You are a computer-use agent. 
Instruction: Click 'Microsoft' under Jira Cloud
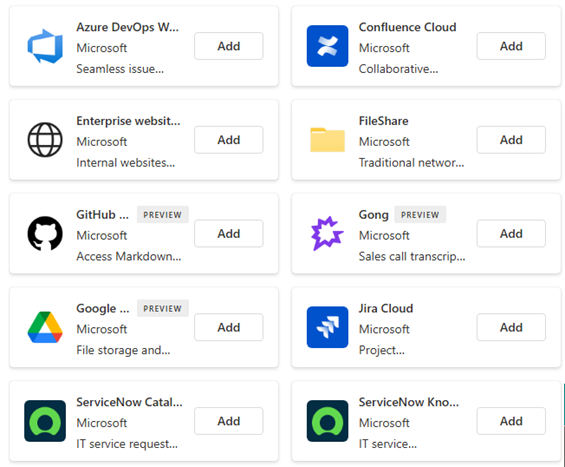384,329
